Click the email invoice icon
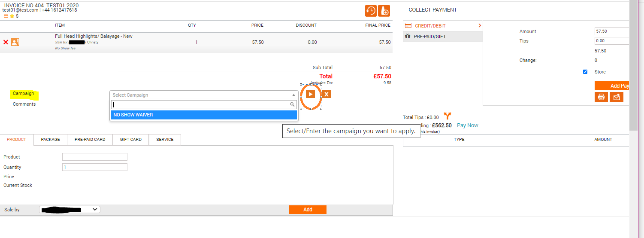 pos(617,97)
